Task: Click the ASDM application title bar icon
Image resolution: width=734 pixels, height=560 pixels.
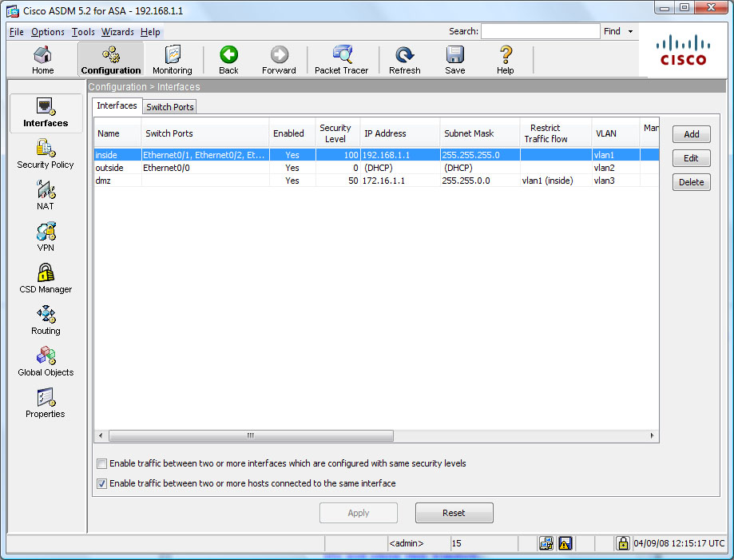Action: click(13, 10)
